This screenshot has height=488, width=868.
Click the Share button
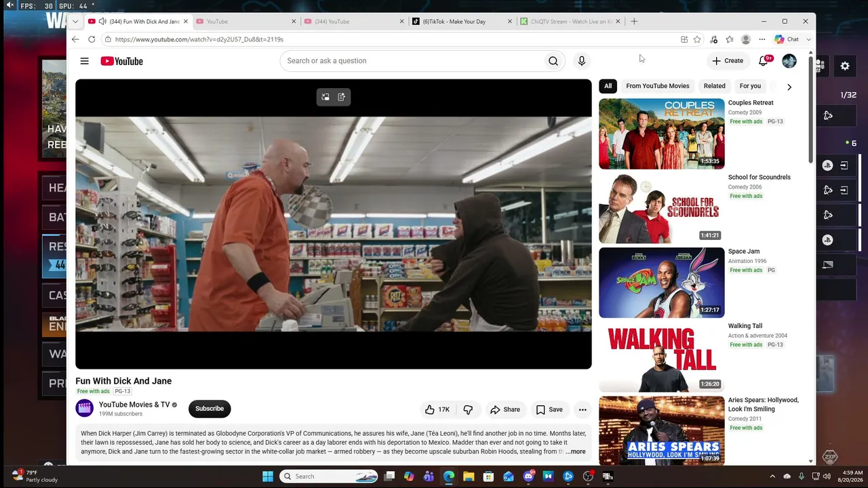coord(505,409)
